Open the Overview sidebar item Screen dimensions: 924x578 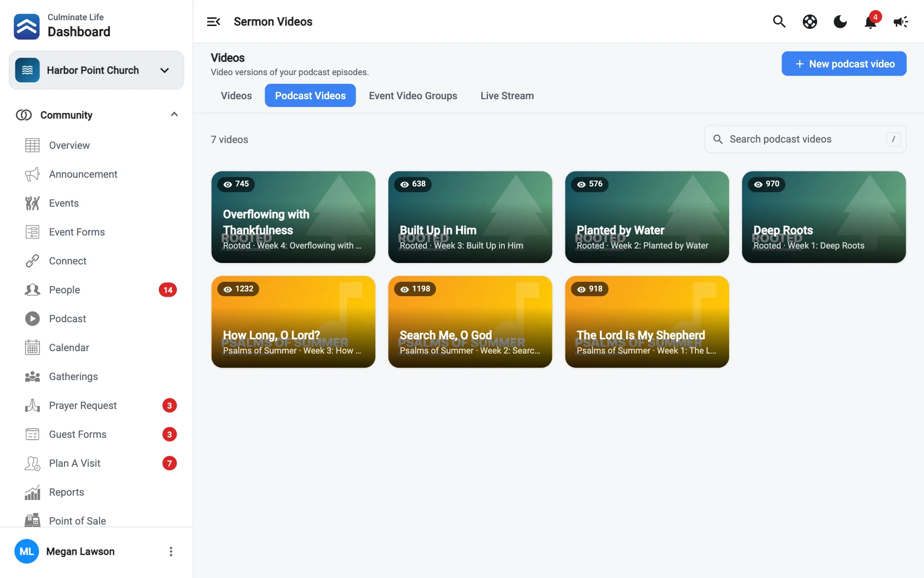[96, 145]
